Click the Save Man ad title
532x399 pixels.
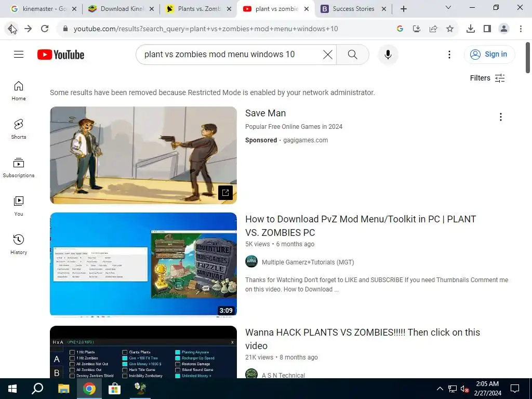pyautogui.click(x=265, y=113)
